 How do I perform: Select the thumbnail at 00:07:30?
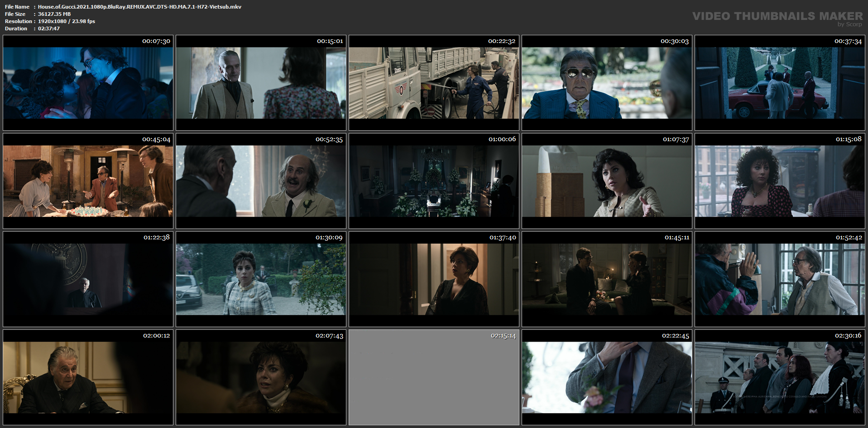pos(88,83)
